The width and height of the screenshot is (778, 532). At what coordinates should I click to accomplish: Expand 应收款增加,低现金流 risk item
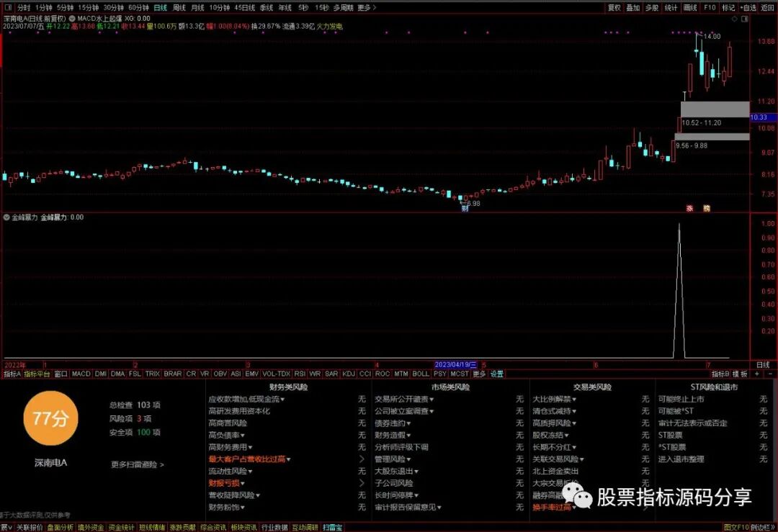[x=246, y=399]
